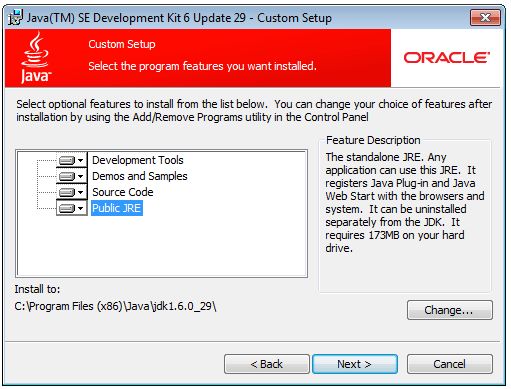This screenshot has width=511, height=389.
Task: Click the install path C:\Program Files (x86)\Java\jdk1.6.0_29\
Action: point(115,306)
